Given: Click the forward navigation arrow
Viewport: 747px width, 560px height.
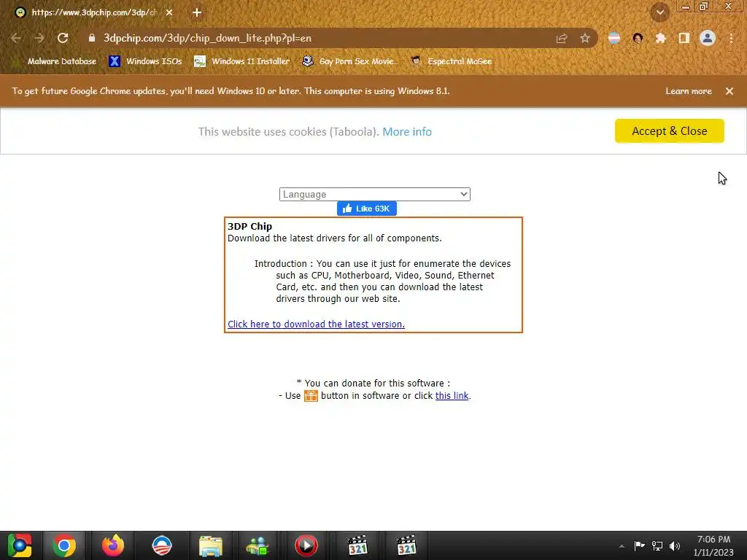Looking at the screenshot, I should tap(39, 38).
